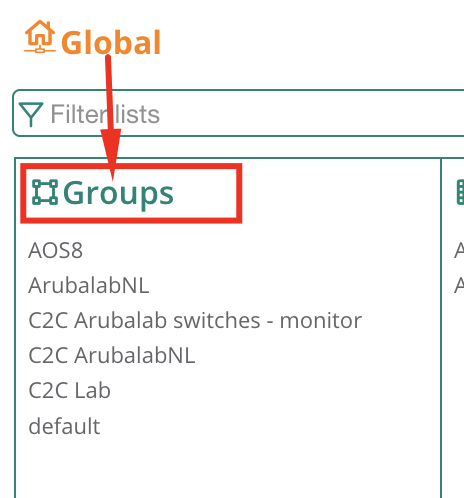The image size is (464, 498).
Task: Click the green filter funnel icon
Action: [x=31, y=114]
